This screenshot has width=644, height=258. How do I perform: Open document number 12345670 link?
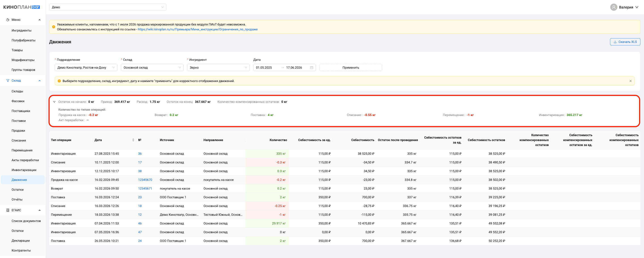pos(145,180)
